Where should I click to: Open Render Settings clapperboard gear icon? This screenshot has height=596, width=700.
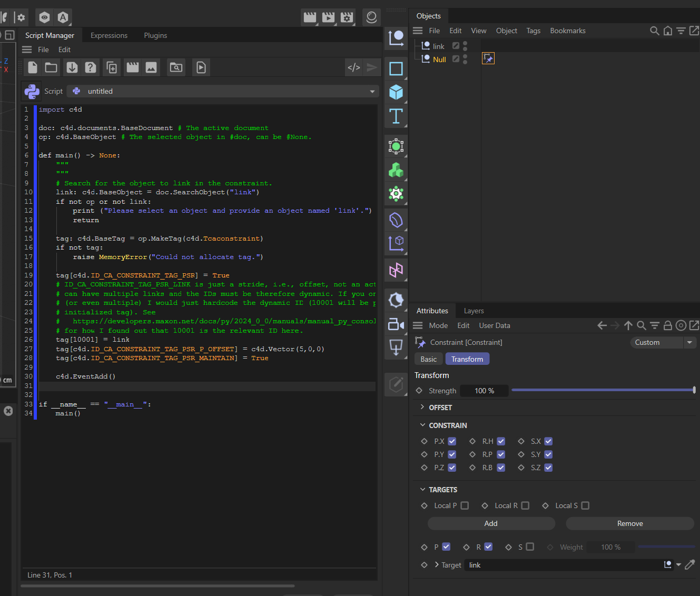(x=347, y=17)
